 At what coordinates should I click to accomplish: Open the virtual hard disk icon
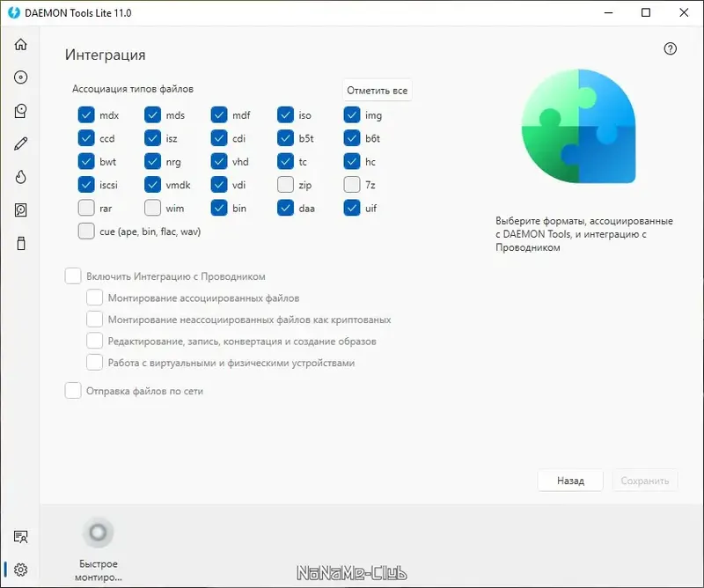[x=20, y=209]
